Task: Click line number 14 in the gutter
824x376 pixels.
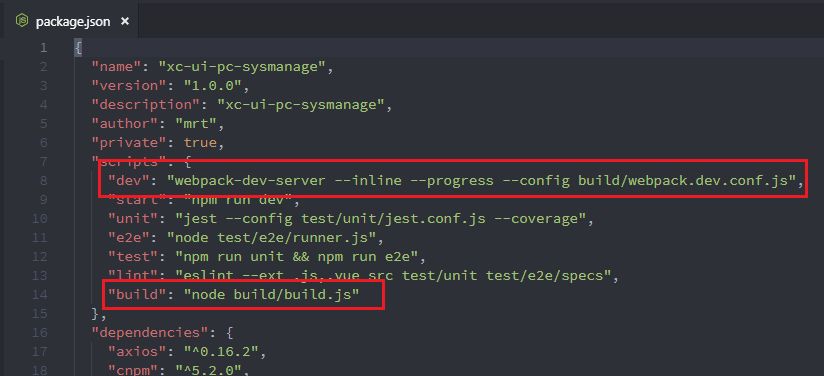Action: [39, 294]
